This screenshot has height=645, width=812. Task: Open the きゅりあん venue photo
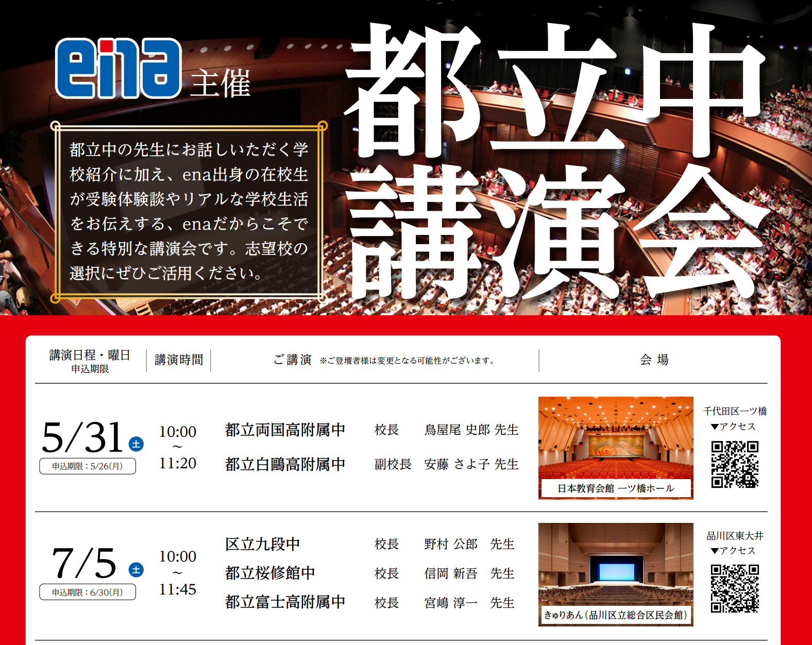click(616, 574)
